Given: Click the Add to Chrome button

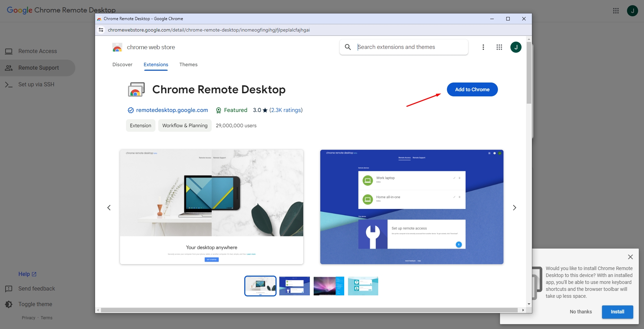Looking at the screenshot, I should pyautogui.click(x=472, y=89).
